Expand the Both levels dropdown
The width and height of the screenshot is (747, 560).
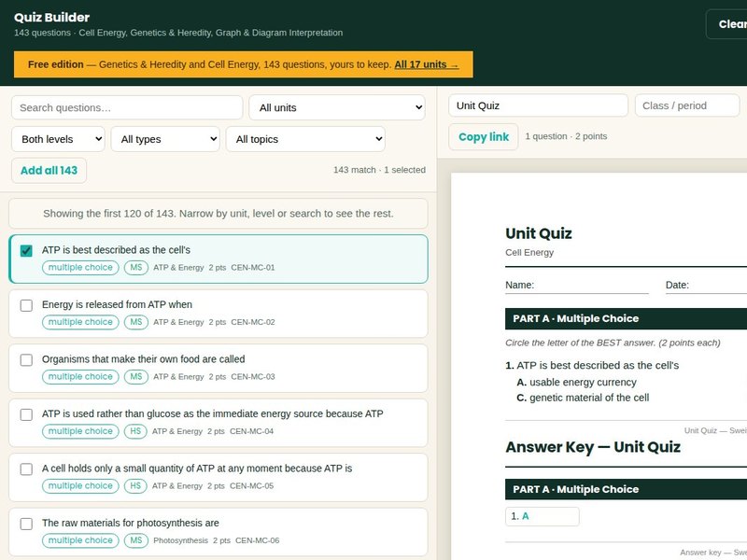(58, 139)
